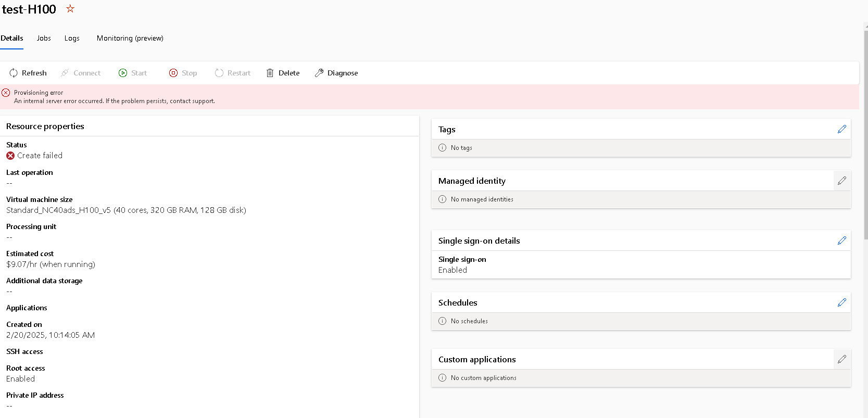The height and width of the screenshot is (418, 868).
Task: Click the No tags message
Action: (461, 148)
